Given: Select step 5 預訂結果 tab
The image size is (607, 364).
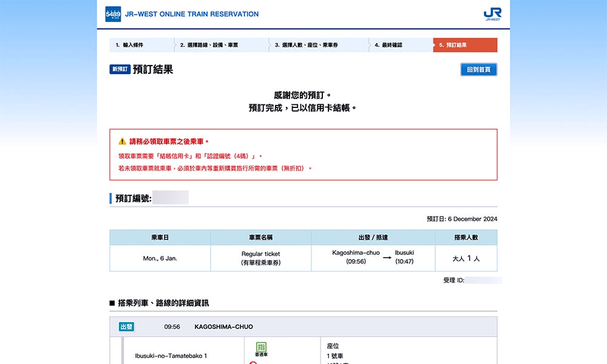Looking at the screenshot, I should [x=465, y=45].
